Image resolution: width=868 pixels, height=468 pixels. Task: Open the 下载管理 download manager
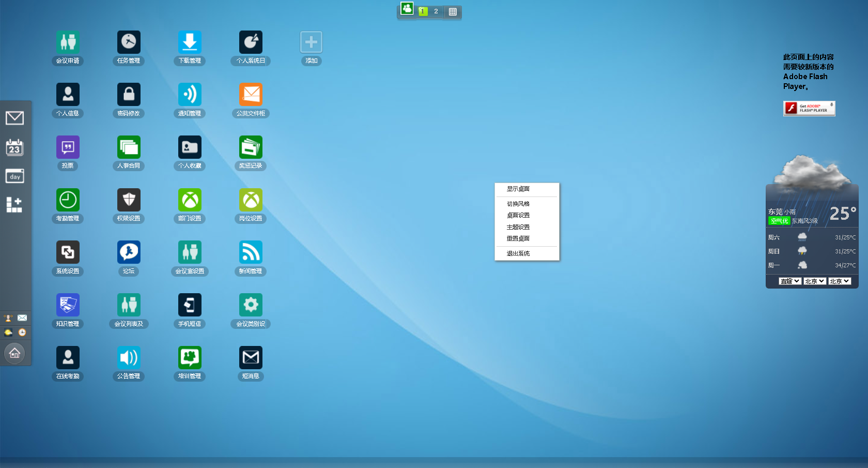190,42
